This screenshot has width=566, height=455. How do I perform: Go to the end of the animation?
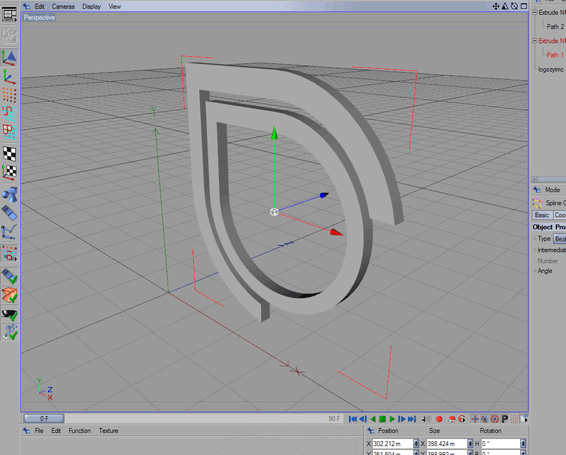(x=412, y=419)
